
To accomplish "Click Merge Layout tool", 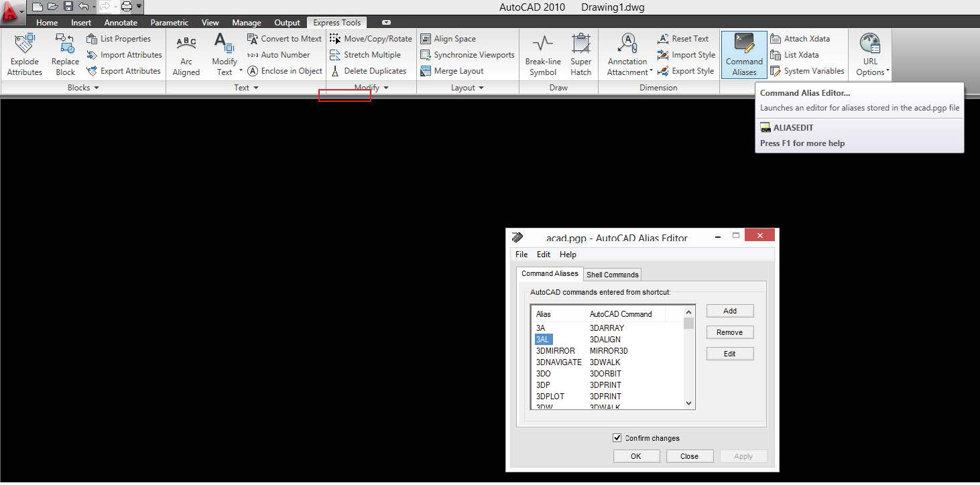I will (x=452, y=71).
